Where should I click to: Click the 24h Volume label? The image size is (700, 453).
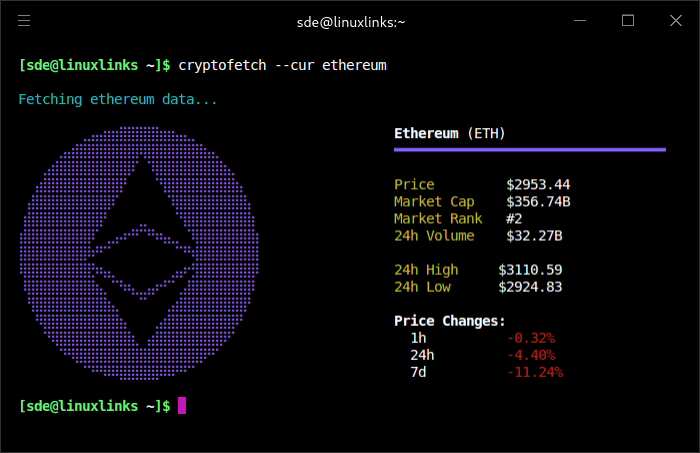click(x=434, y=236)
